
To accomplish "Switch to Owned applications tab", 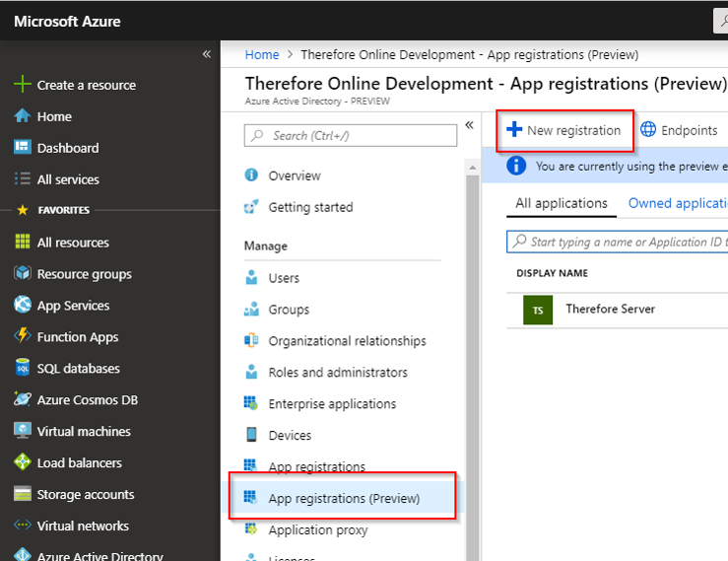I will (x=678, y=203).
